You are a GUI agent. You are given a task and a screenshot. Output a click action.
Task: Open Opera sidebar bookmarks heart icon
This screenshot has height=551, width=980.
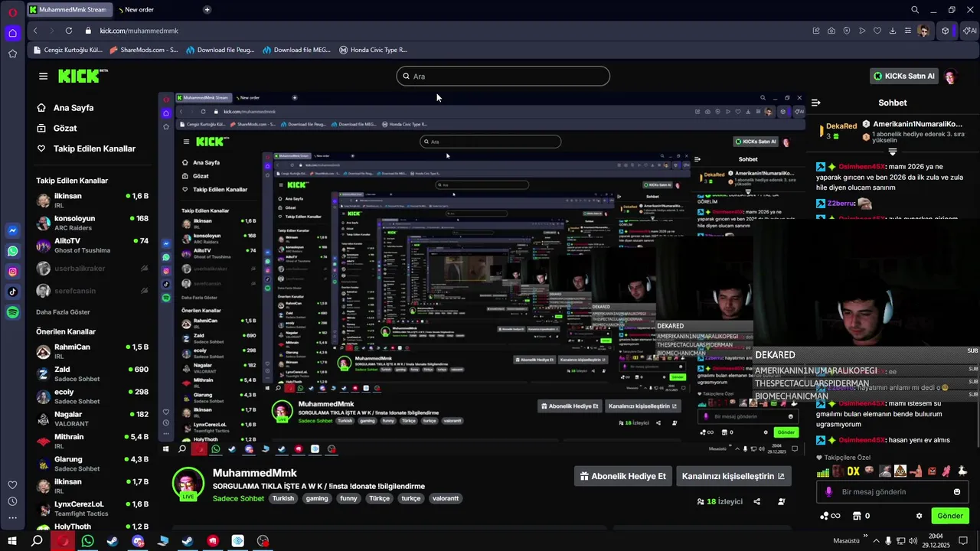tap(12, 485)
